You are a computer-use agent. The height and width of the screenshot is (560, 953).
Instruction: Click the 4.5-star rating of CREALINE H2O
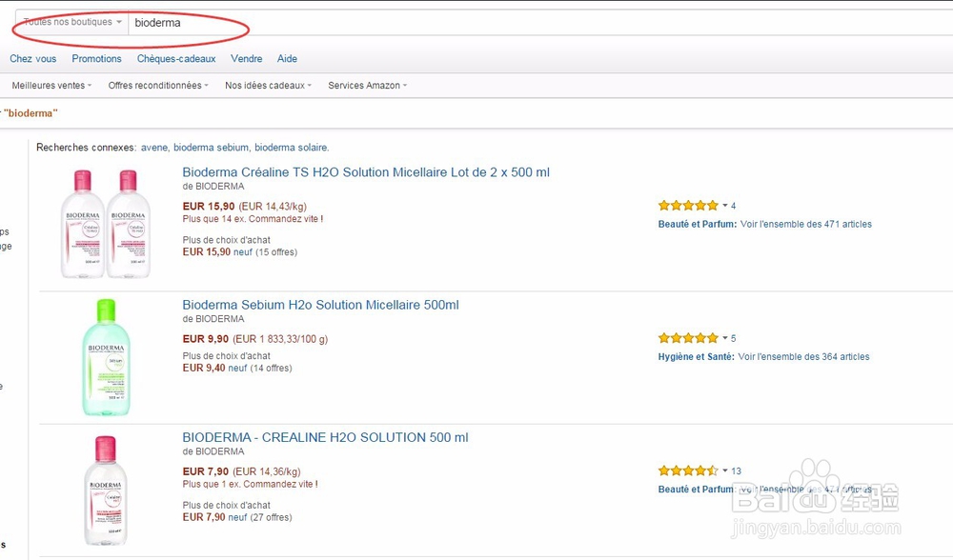687,470
